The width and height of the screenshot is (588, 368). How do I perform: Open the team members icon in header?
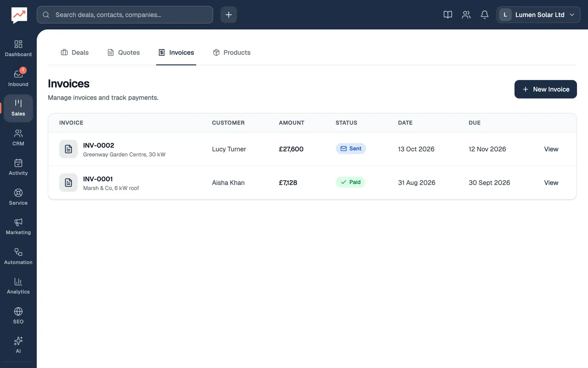pyautogui.click(x=466, y=15)
